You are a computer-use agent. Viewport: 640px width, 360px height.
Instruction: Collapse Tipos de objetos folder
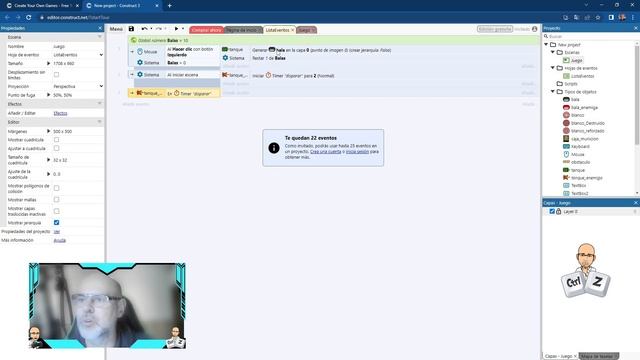pos(553,91)
